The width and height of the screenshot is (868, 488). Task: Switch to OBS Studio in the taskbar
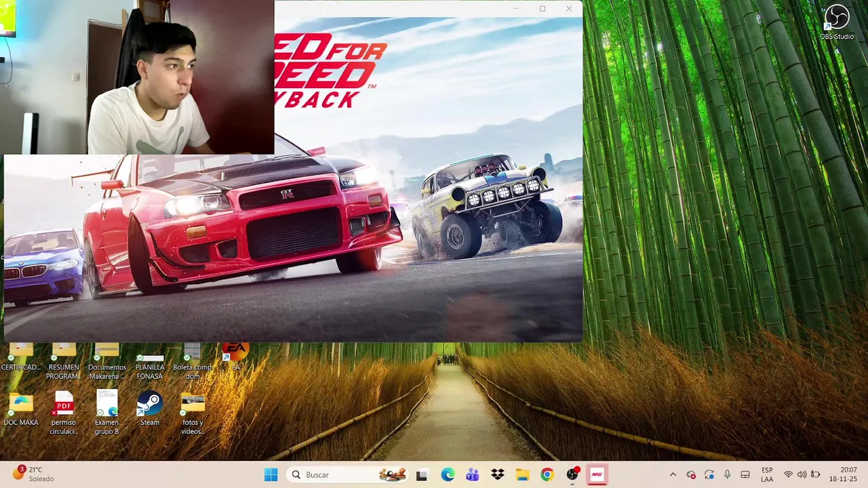pyautogui.click(x=572, y=474)
